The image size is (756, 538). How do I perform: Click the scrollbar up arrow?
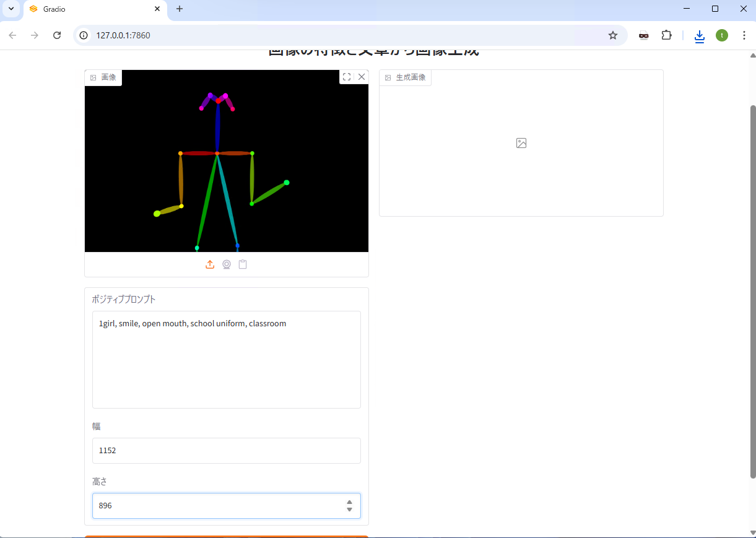[x=753, y=55]
